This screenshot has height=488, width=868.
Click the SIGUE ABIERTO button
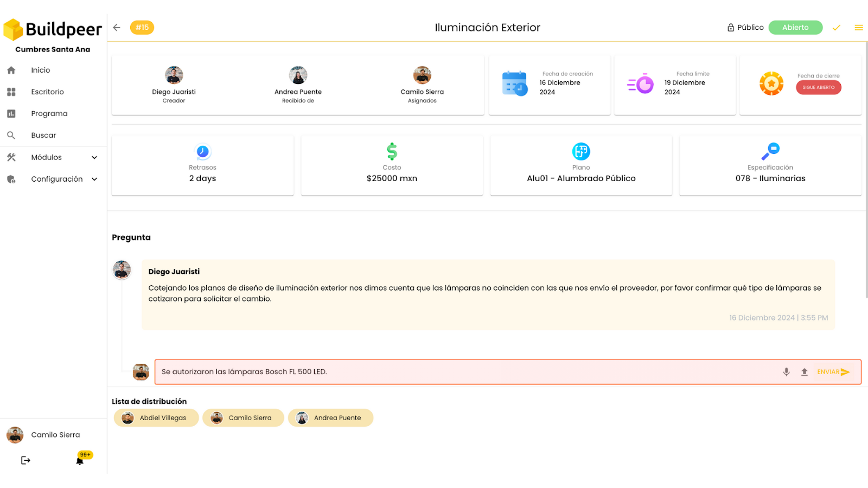tap(819, 87)
